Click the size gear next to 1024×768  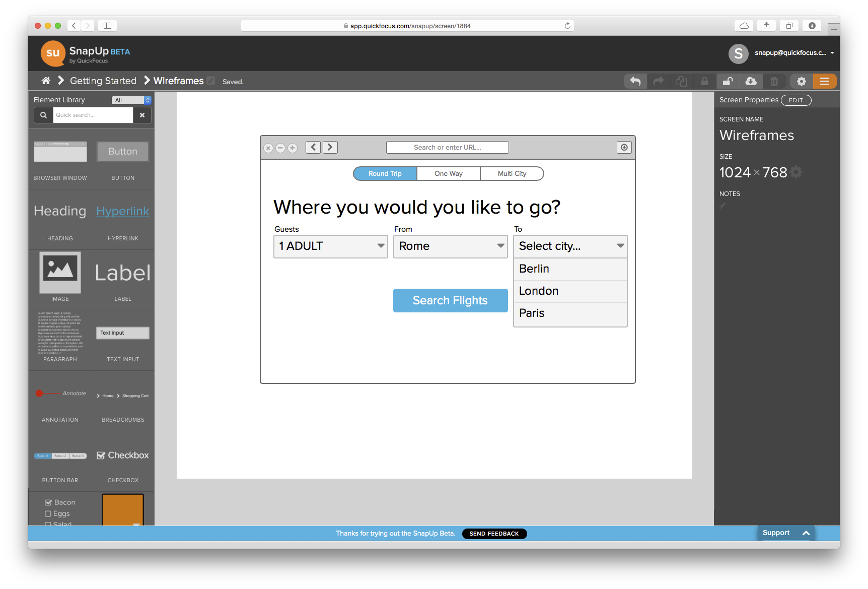[796, 172]
